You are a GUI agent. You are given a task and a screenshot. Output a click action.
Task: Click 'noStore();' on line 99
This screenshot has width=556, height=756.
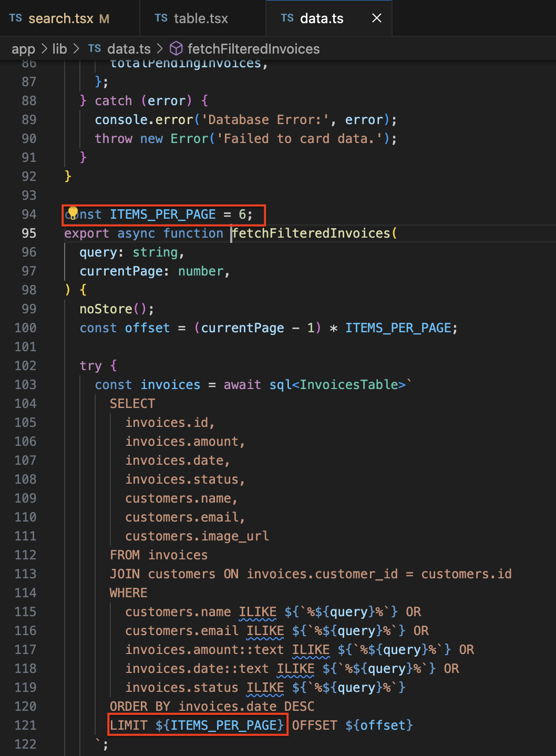pos(117,309)
